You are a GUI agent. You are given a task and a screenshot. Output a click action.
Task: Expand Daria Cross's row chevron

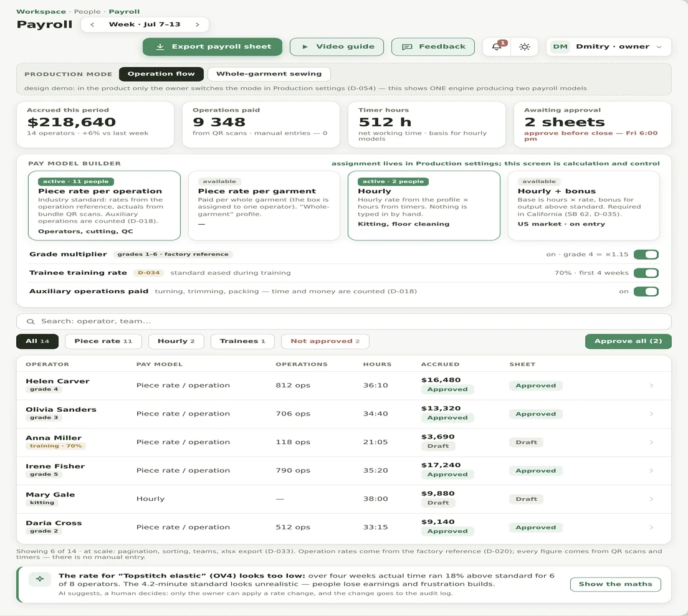(x=651, y=528)
